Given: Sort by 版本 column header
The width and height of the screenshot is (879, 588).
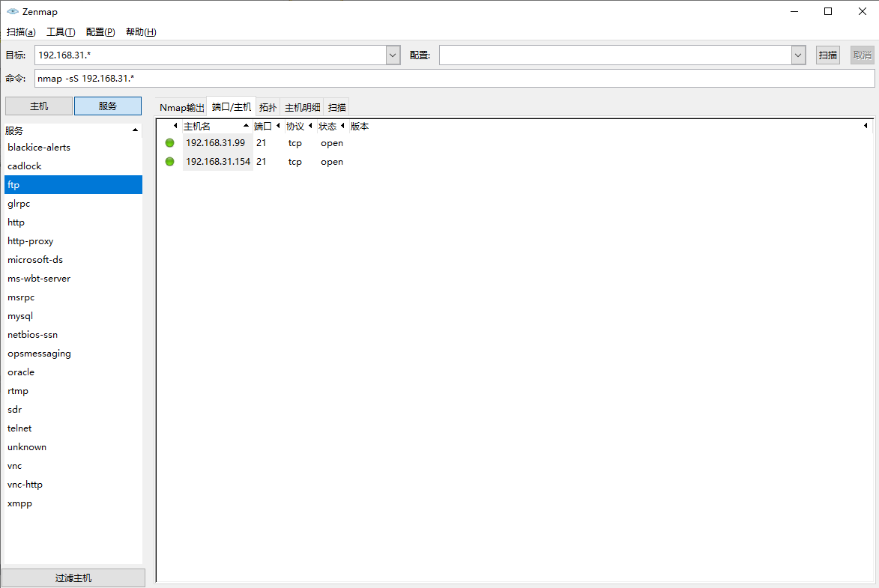Looking at the screenshot, I should point(609,126).
